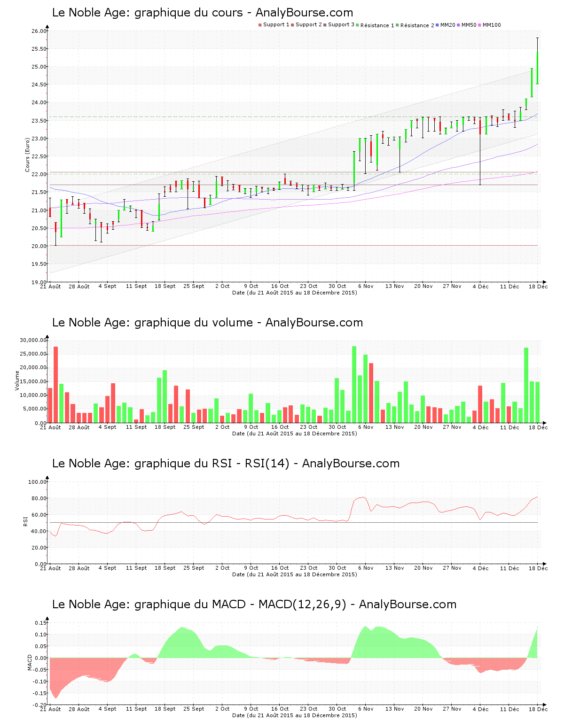Click the 60.00 RSI axis label

tap(39, 515)
